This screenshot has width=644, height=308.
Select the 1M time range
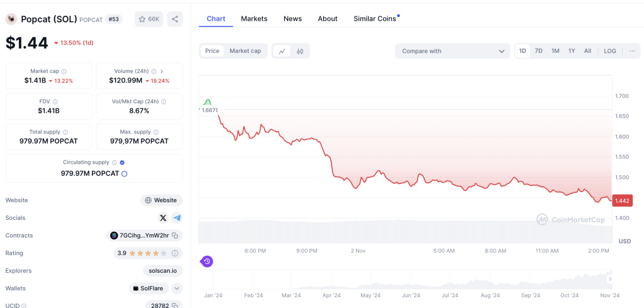coord(555,51)
